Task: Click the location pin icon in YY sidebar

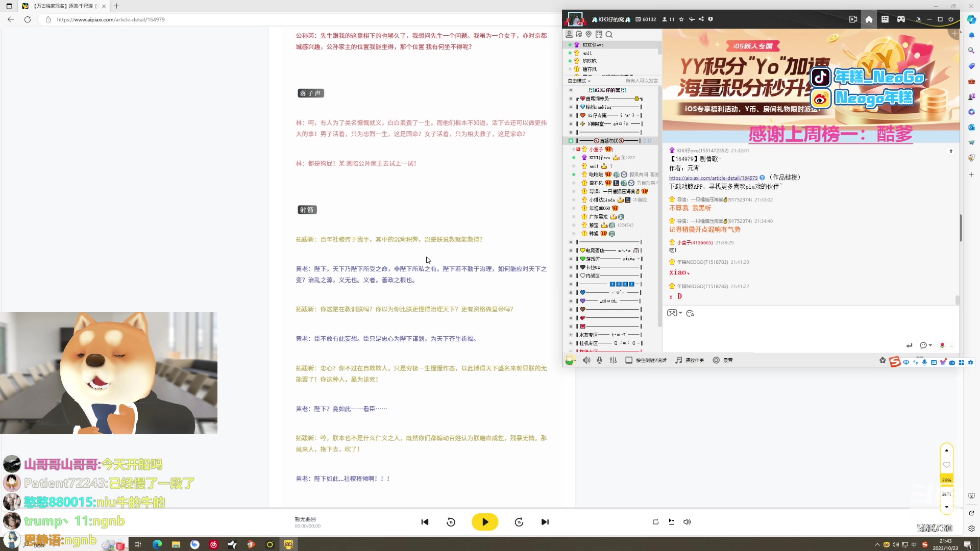Action: coord(589,34)
